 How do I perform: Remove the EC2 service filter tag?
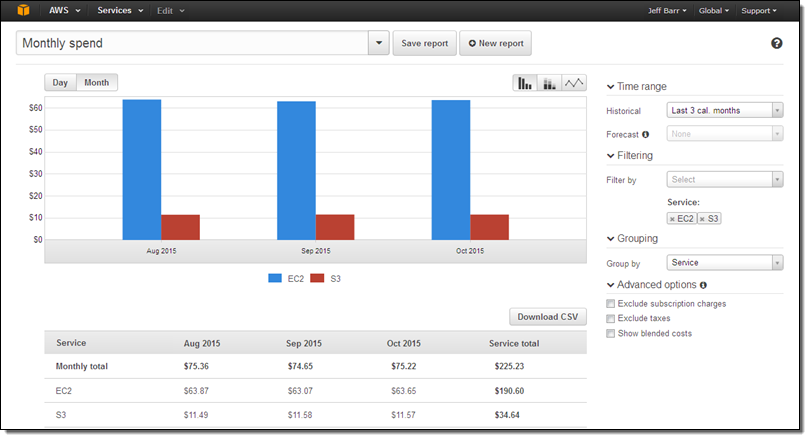673,218
